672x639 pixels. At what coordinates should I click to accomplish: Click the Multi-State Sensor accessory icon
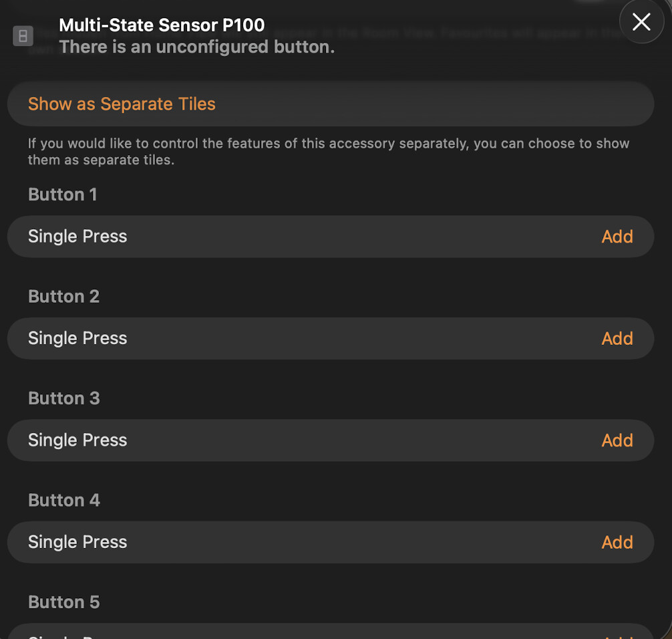click(x=23, y=36)
